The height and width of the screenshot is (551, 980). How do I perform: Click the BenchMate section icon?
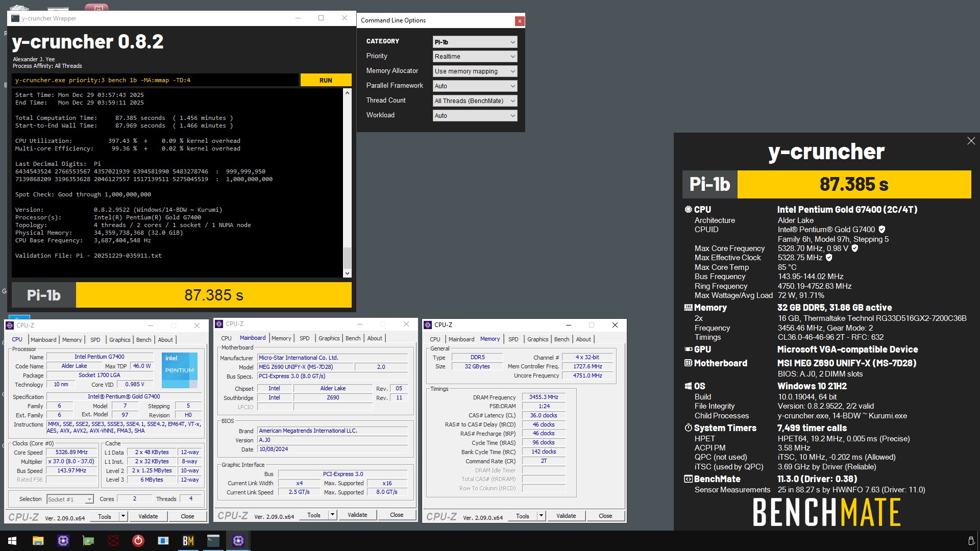(688, 479)
